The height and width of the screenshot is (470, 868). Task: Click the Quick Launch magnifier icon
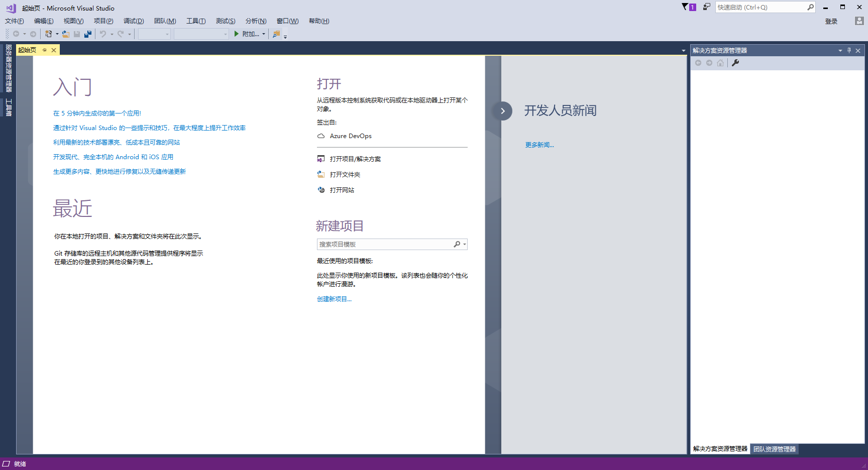coord(810,7)
